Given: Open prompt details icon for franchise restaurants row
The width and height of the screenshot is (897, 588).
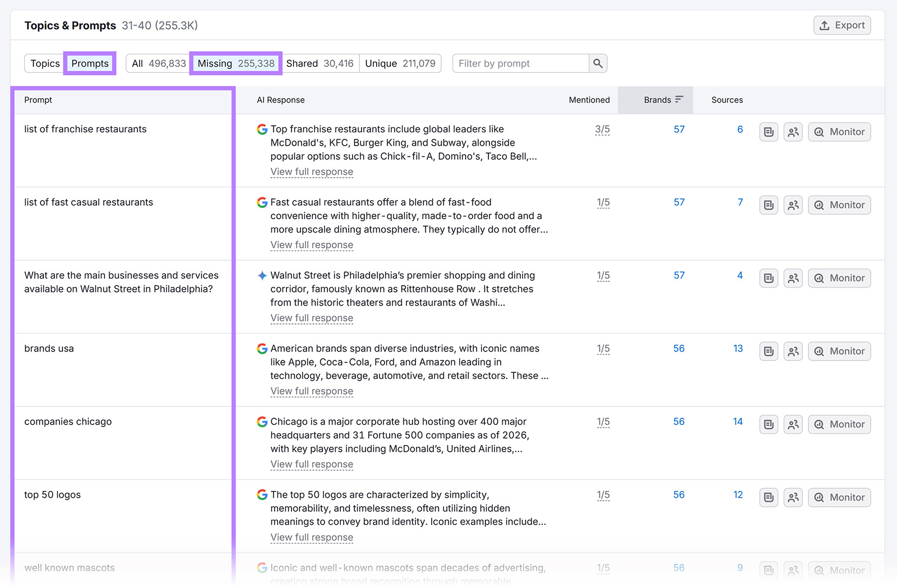Looking at the screenshot, I should (769, 132).
